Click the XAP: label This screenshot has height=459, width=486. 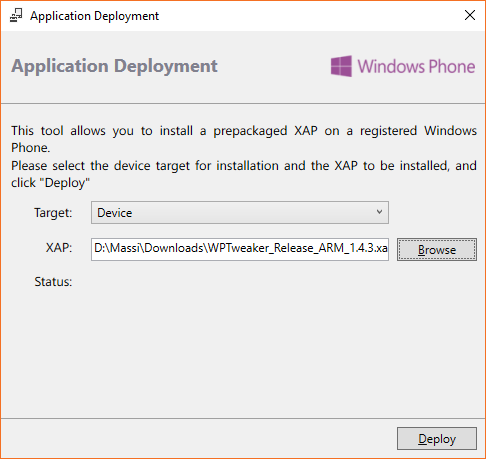click(59, 248)
